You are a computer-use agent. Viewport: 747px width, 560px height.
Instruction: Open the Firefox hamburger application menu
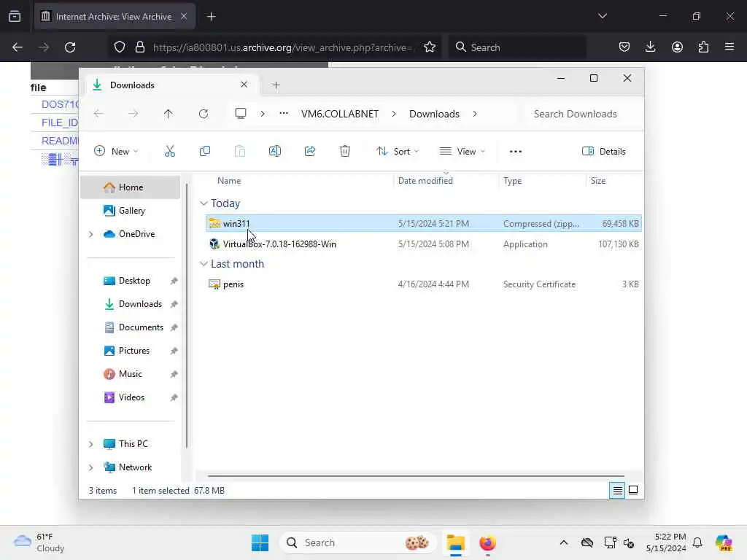[x=729, y=47]
